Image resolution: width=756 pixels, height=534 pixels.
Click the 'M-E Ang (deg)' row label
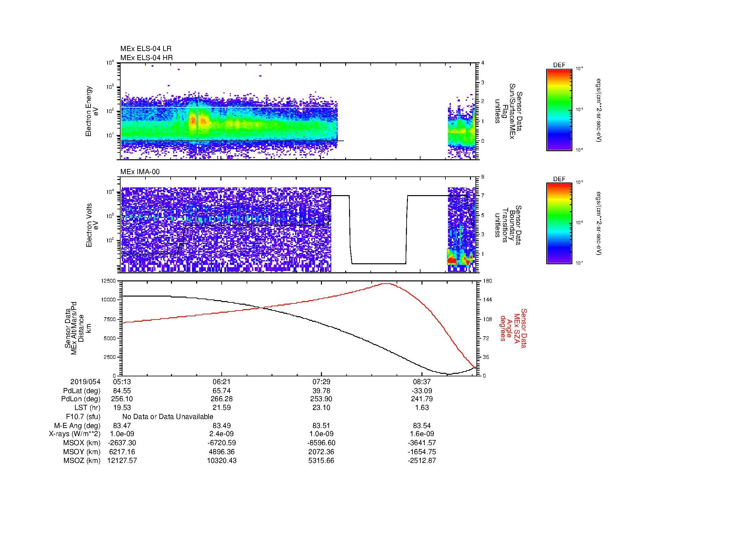[77, 426]
